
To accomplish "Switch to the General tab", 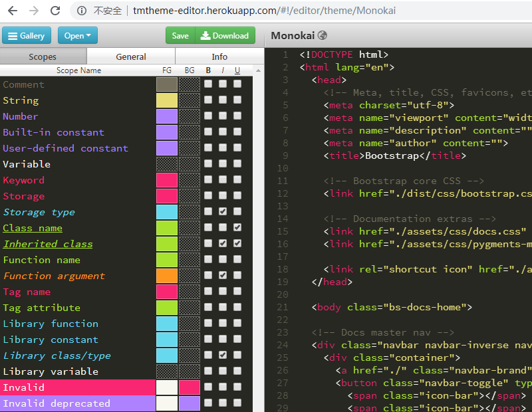I will tap(131, 56).
